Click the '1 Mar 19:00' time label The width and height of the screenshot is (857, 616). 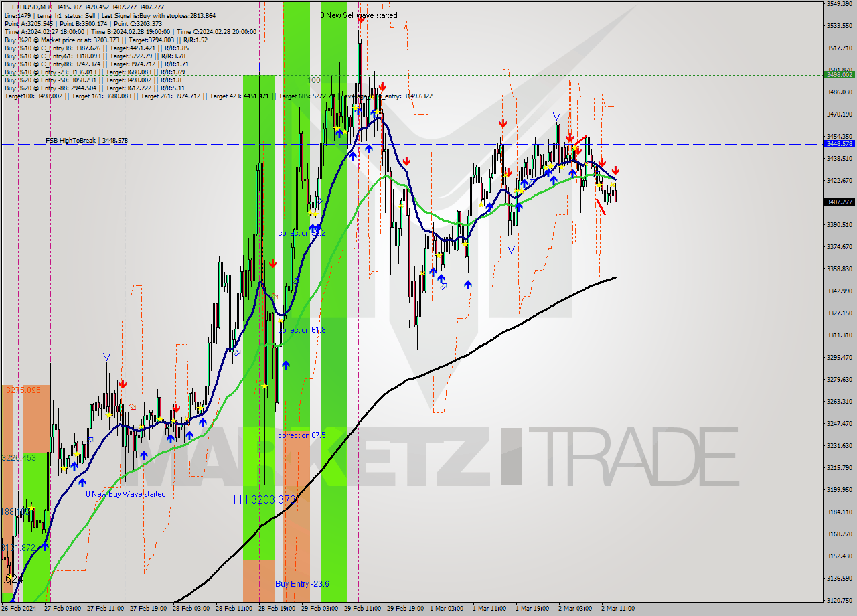pyautogui.click(x=532, y=609)
